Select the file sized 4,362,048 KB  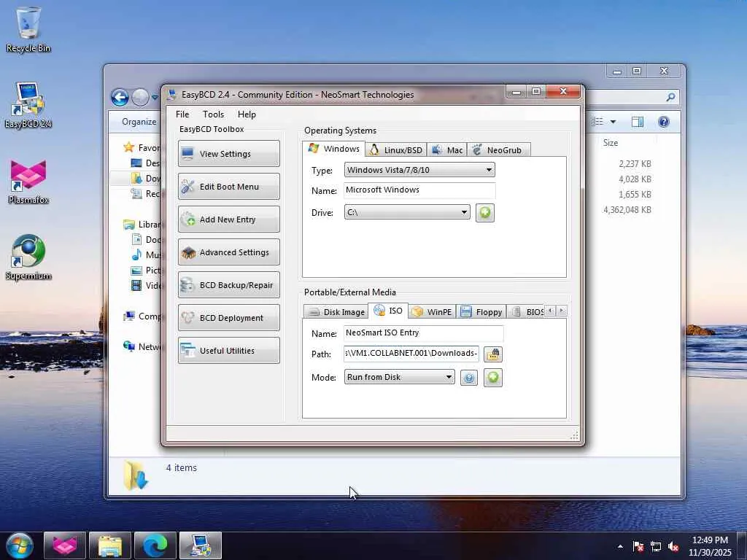627,209
